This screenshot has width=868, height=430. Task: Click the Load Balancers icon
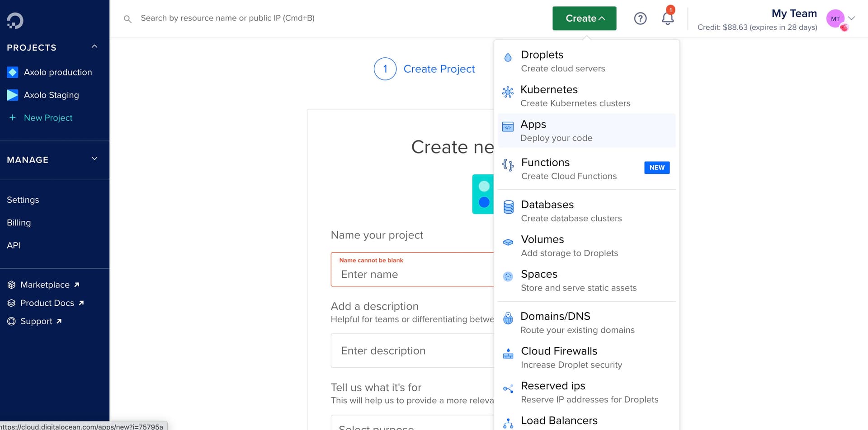pos(508,423)
